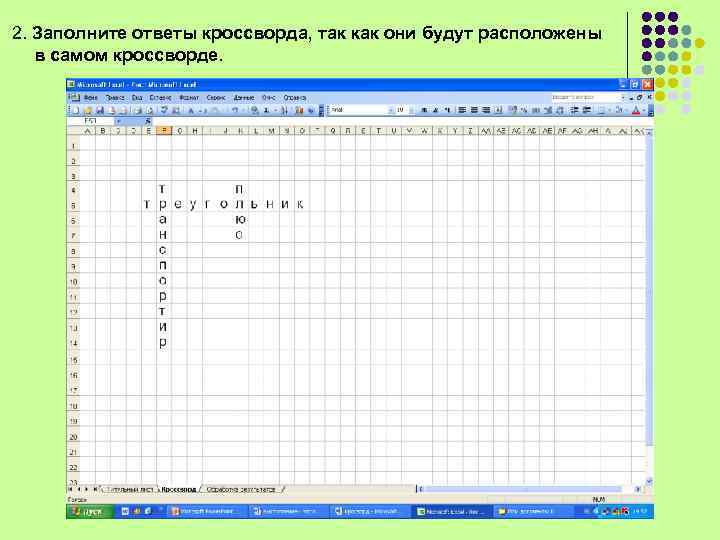This screenshot has width=720, height=540.
Task: Click the Undo arrow icon
Action: (x=235, y=110)
